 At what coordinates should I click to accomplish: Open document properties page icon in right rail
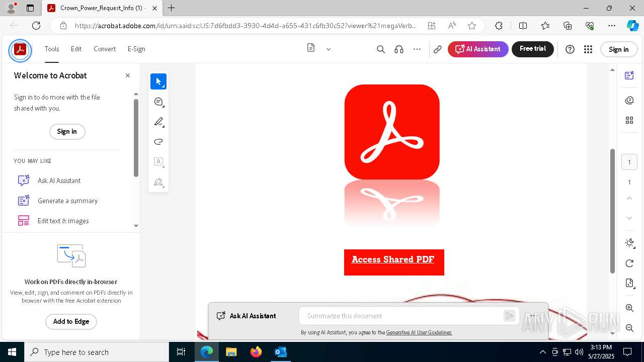click(x=629, y=283)
